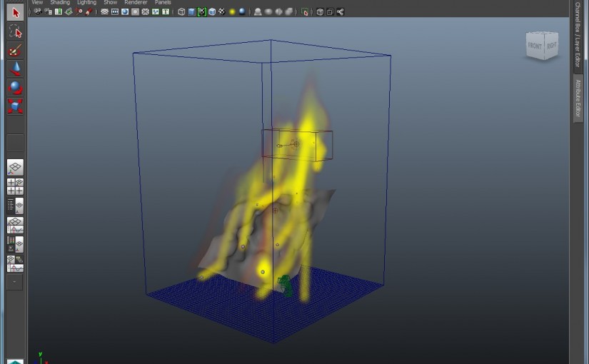
Task: Click the FRONT face of ViewCube
Action: (x=535, y=46)
